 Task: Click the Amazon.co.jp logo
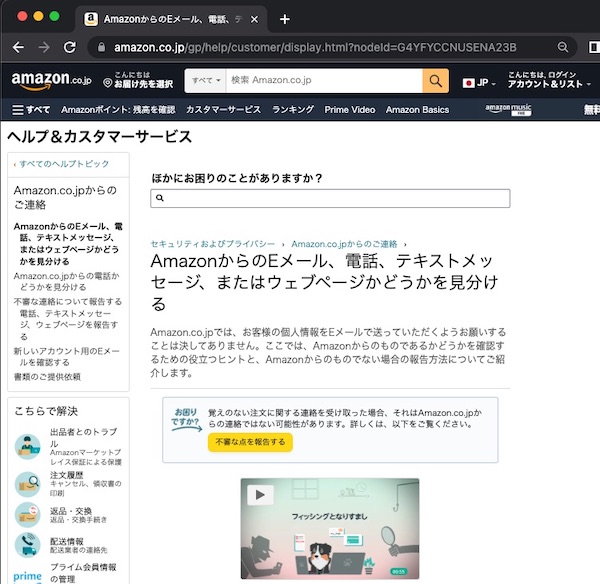51,80
